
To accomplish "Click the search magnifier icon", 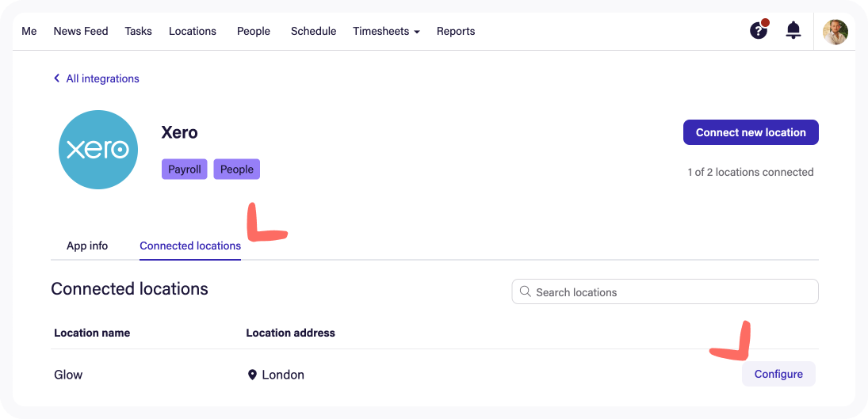I will 524,291.
